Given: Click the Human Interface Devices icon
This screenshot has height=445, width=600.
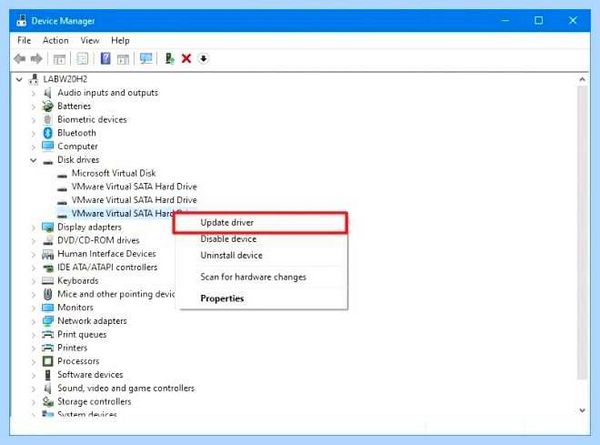Looking at the screenshot, I should pos(48,254).
